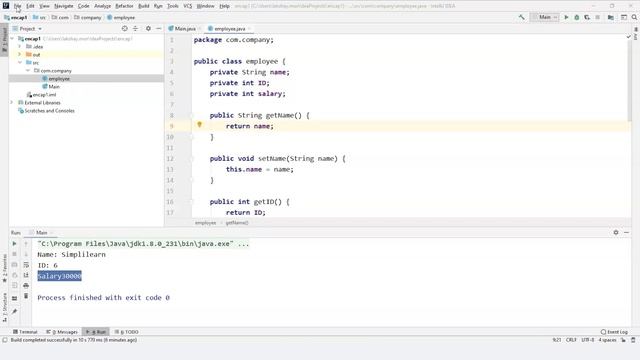Click the Down stack trace arrow in Run panel
Screen dimensions: 640x360
click(26, 254)
